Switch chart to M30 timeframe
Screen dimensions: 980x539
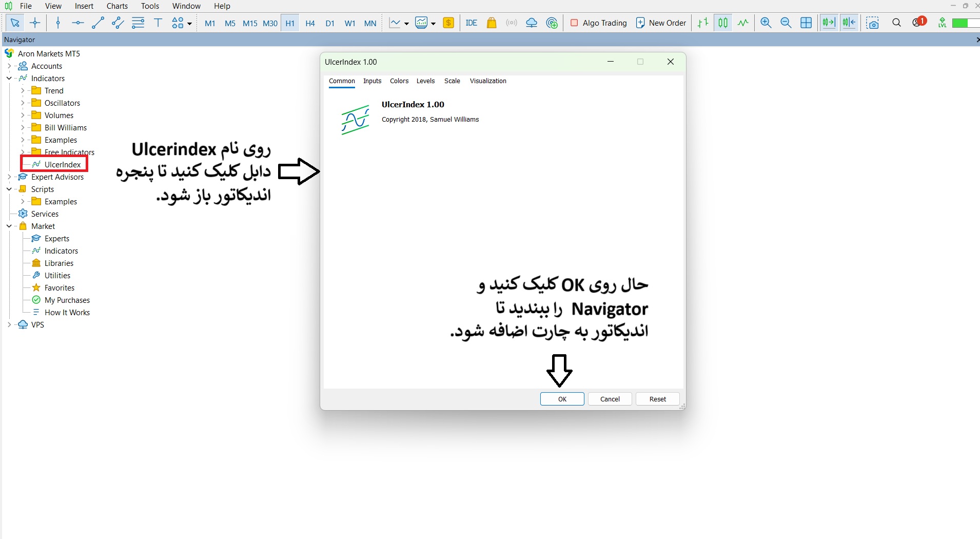click(270, 23)
